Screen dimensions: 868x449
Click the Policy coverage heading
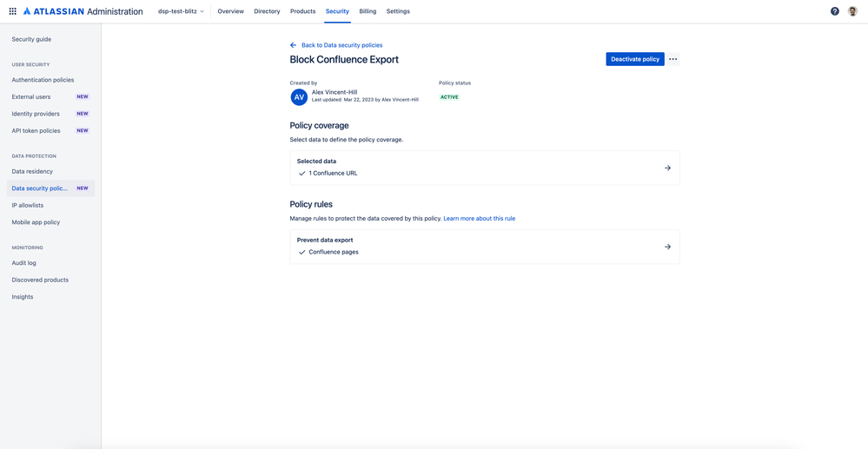tap(320, 126)
